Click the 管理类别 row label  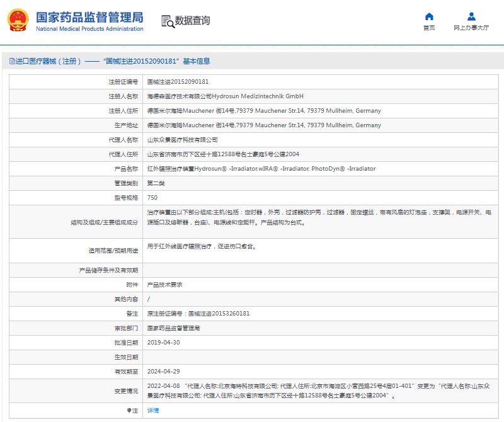coord(127,183)
